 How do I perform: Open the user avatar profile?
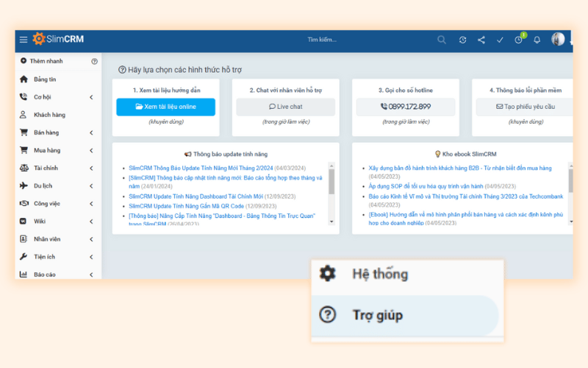click(x=558, y=39)
